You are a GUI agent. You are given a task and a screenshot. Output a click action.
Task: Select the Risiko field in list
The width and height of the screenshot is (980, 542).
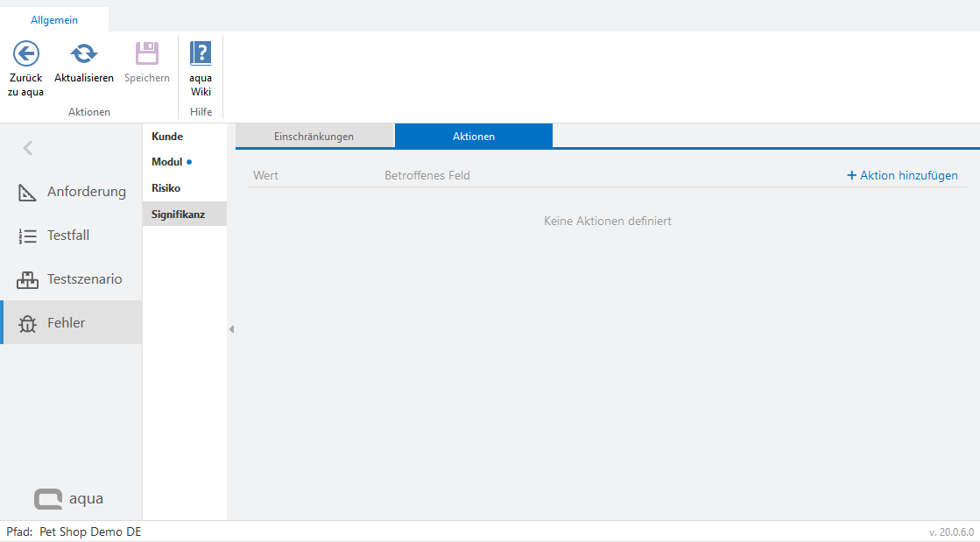pos(166,188)
